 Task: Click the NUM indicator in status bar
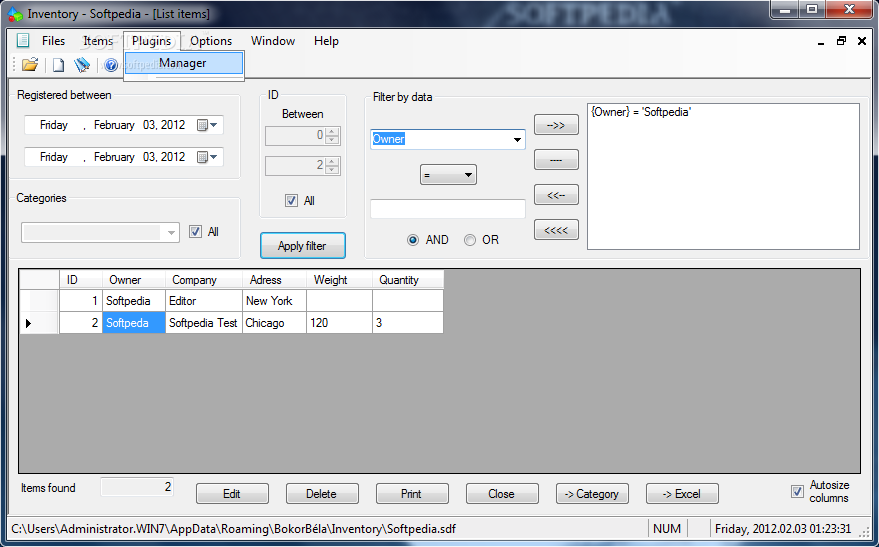click(x=667, y=529)
